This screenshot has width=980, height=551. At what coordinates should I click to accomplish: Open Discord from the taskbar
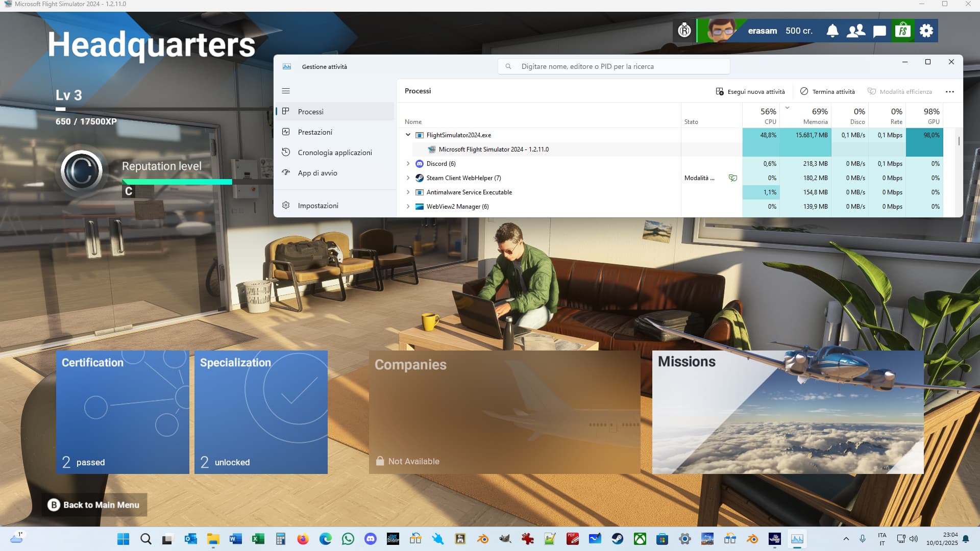[371, 539]
